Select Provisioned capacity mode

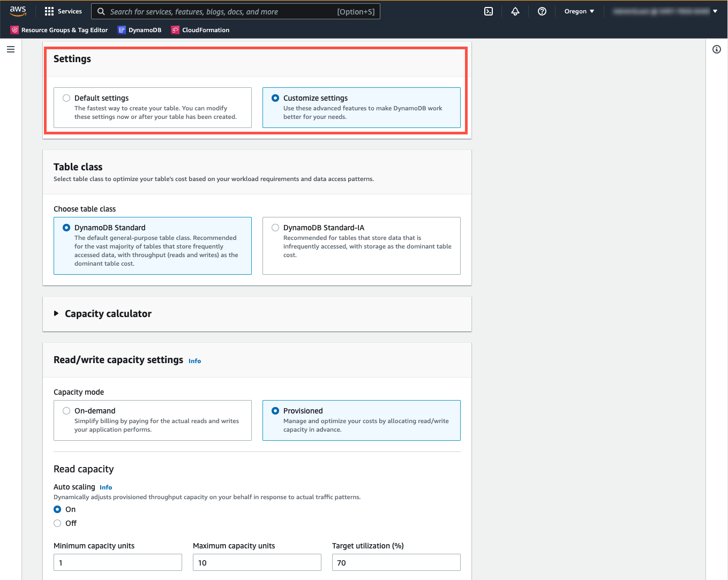[275, 411]
